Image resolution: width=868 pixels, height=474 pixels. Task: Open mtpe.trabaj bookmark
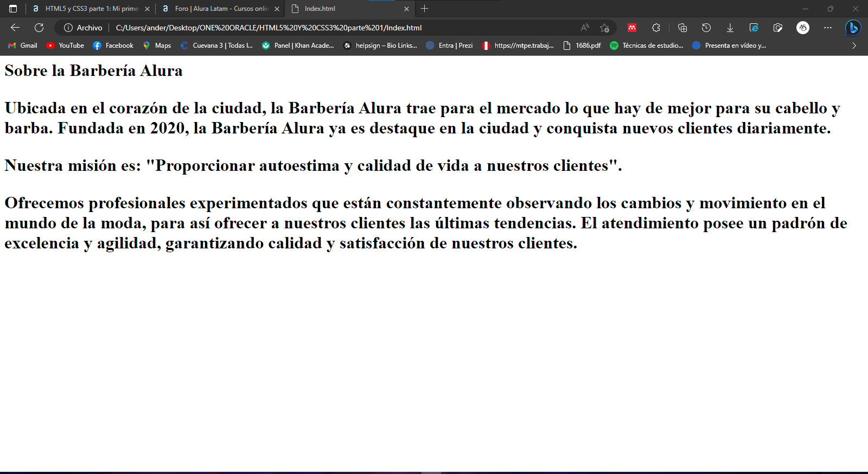518,46
